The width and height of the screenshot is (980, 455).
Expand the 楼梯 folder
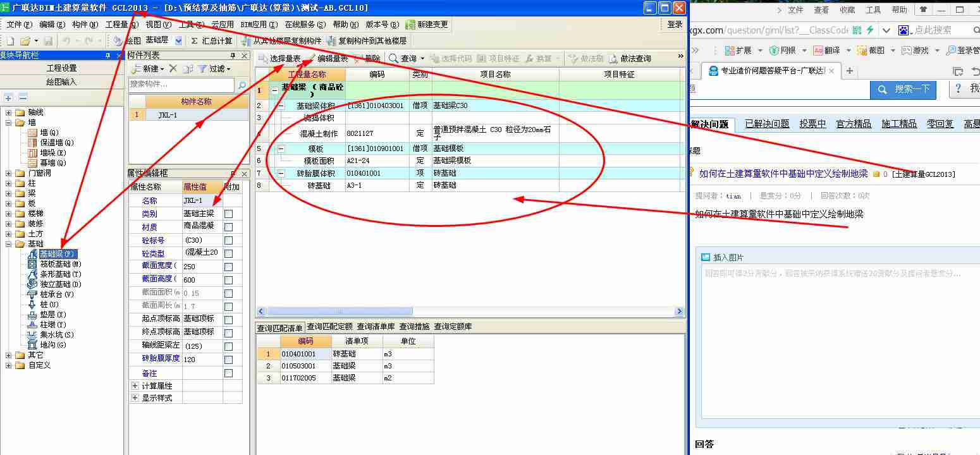[9, 214]
